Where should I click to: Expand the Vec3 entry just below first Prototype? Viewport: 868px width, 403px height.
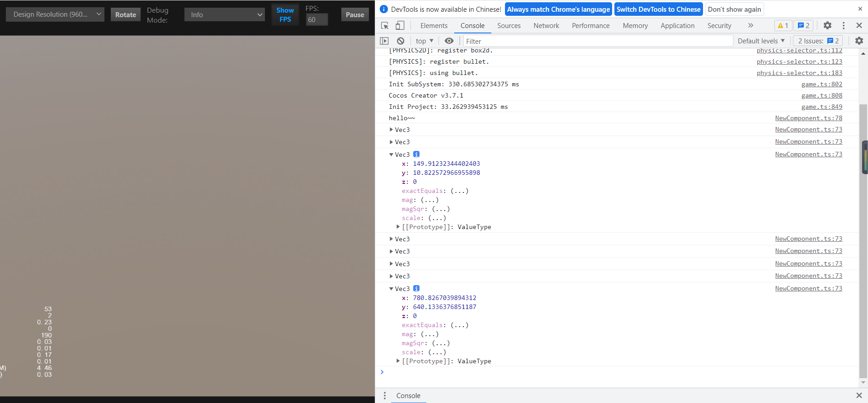click(392, 239)
